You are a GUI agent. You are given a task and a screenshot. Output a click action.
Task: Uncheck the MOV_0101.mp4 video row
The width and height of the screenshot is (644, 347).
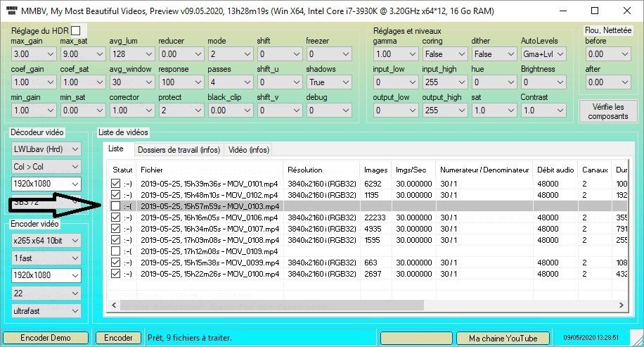pos(116,184)
